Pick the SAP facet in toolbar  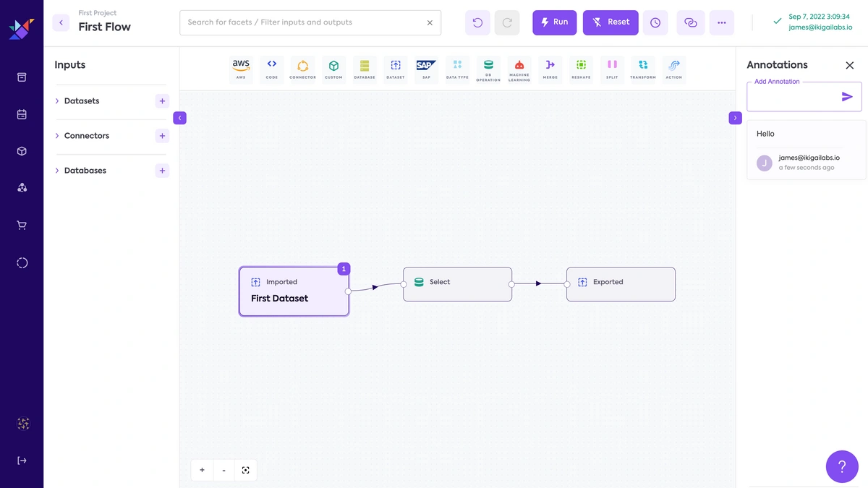pyautogui.click(x=426, y=68)
